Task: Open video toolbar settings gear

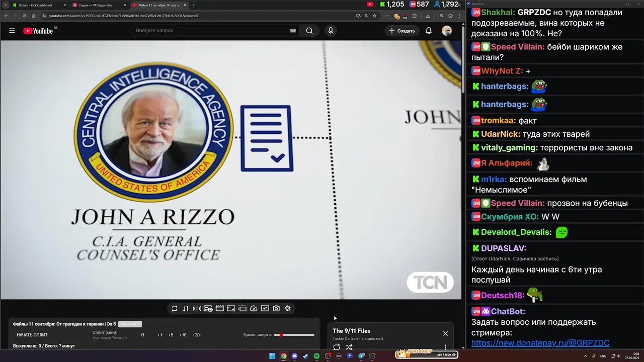Action: tap(288, 308)
